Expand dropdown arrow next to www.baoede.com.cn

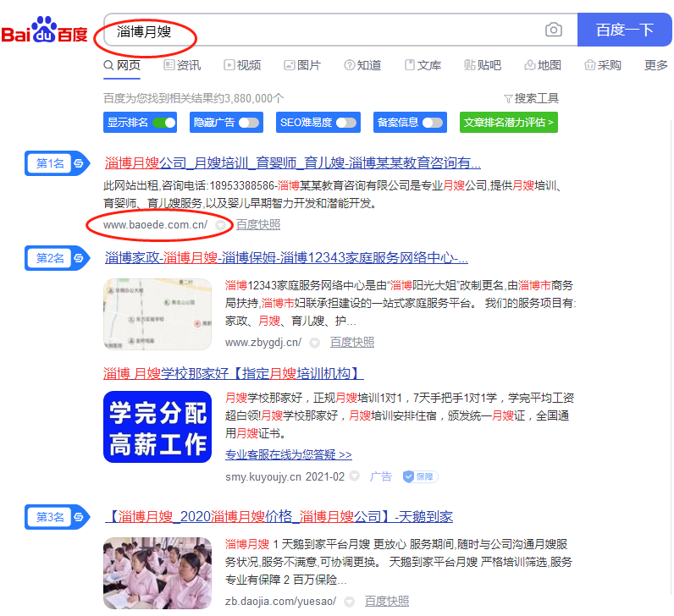pyautogui.click(x=220, y=225)
